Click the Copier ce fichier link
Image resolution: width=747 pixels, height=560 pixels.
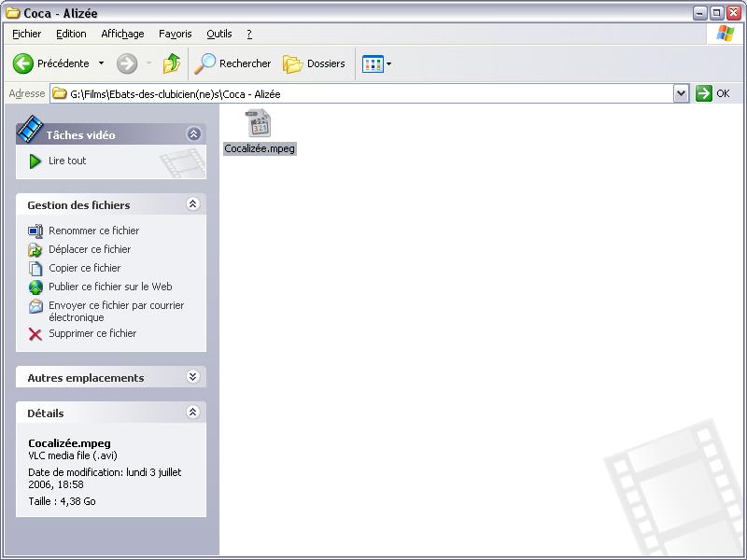[84, 268]
